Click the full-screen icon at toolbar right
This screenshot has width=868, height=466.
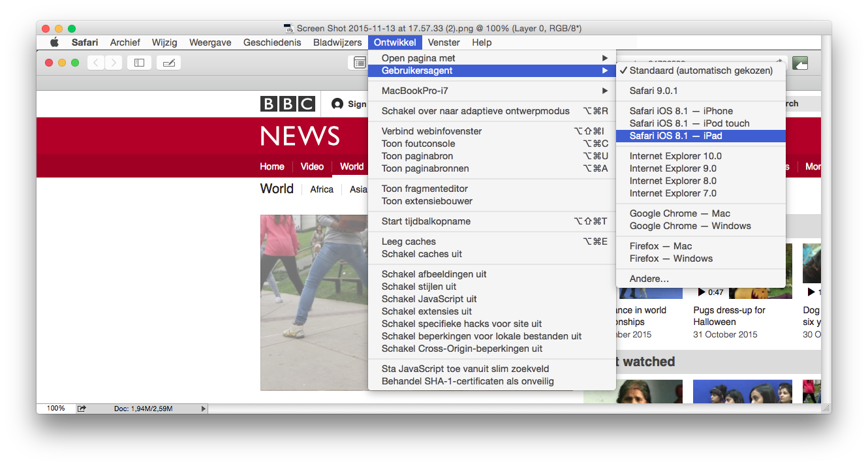tap(800, 63)
